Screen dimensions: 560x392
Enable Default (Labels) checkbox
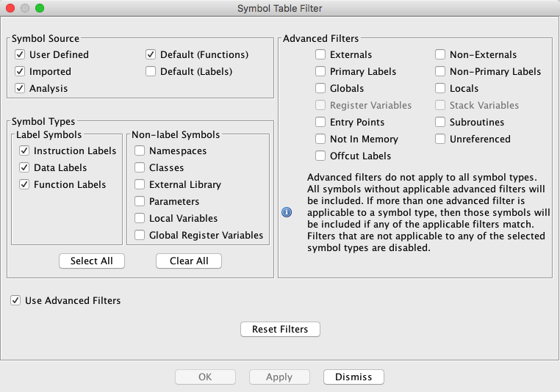(151, 71)
